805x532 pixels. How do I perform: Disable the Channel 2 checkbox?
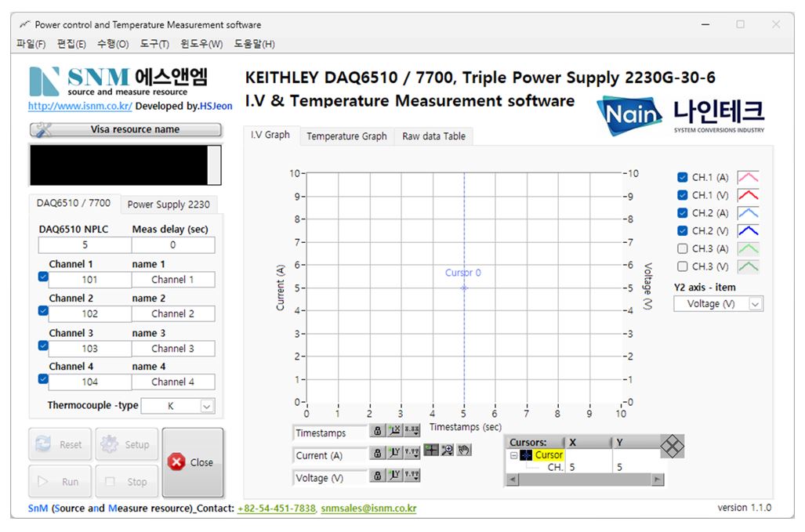[x=43, y=311]
